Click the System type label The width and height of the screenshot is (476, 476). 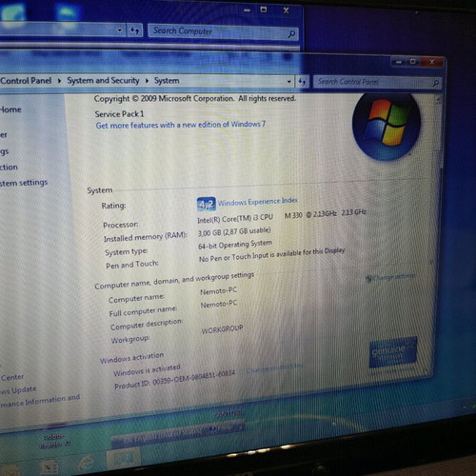pos(126,251)
